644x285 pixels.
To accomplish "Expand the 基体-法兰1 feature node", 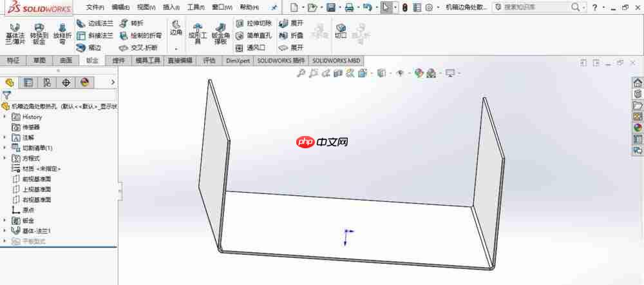I will click(5, 231).
